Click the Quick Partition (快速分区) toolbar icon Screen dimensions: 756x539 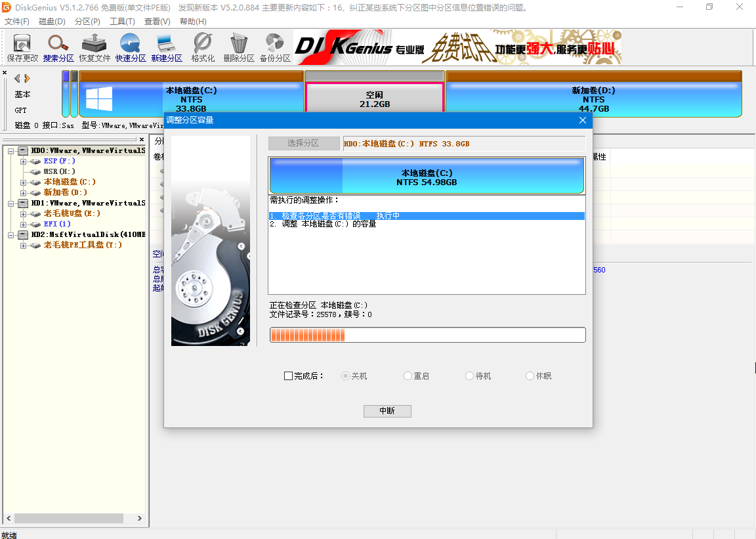130,48
